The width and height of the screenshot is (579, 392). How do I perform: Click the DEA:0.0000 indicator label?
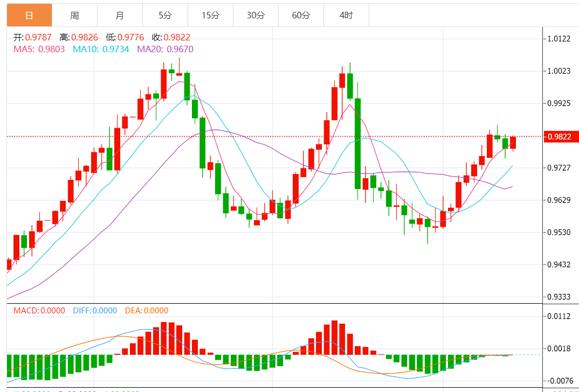[147, 311]
